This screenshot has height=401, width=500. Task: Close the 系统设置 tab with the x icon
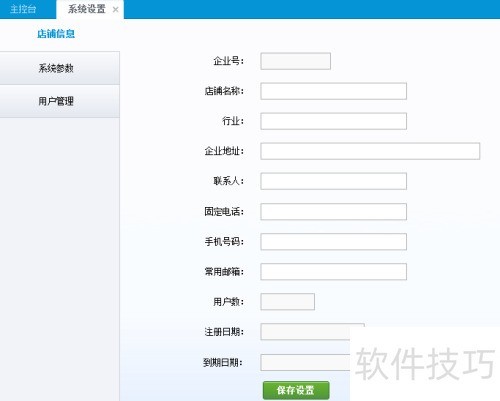(115, 10)
